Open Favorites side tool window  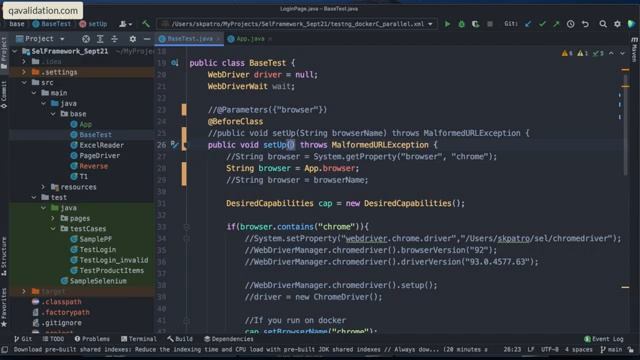(4, 307)
